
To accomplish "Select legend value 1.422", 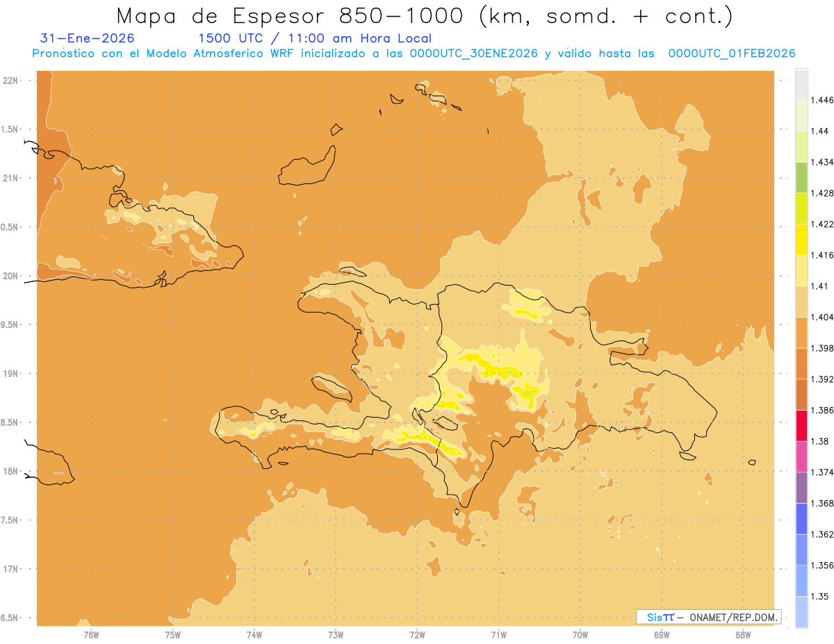I will [821, 224].
